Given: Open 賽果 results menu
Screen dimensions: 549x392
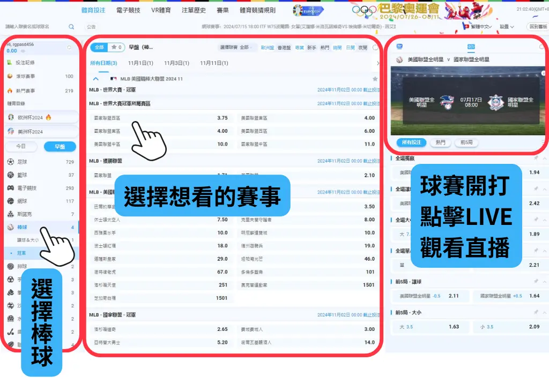Looking at the screenshot, I should [x=222, y=10].
